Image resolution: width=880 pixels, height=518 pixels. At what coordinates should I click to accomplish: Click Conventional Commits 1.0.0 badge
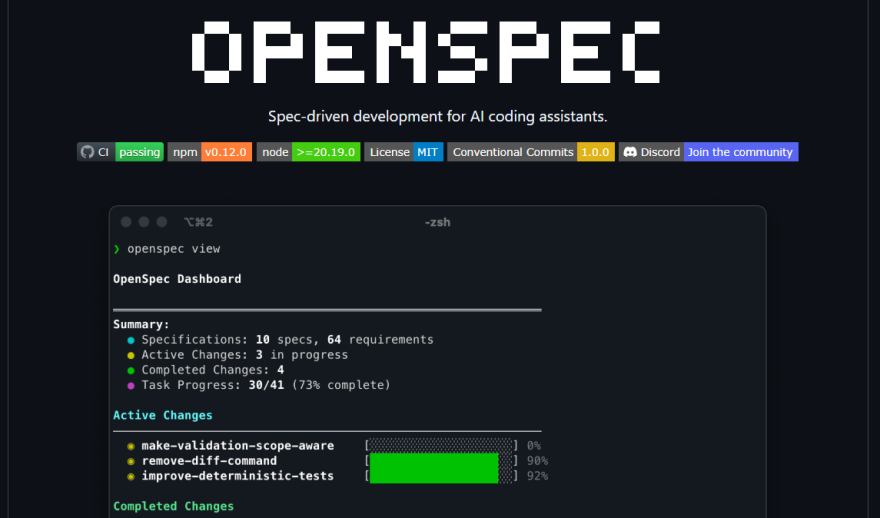pos(531,152)
